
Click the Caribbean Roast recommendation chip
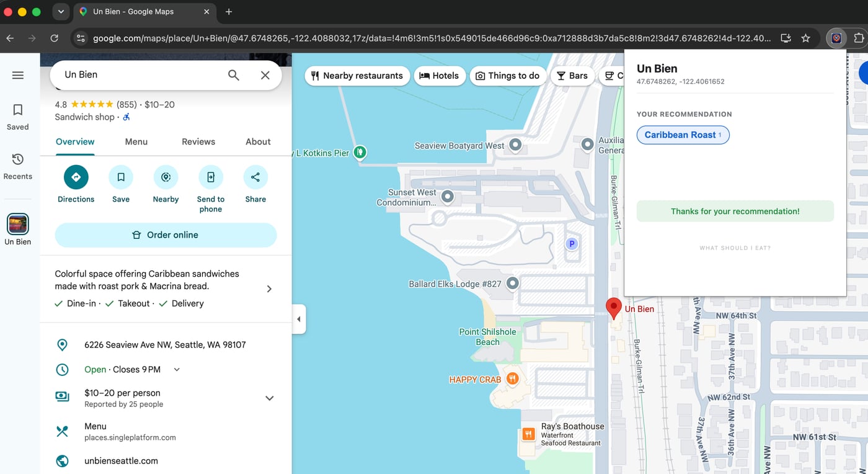tap(683, 135)
